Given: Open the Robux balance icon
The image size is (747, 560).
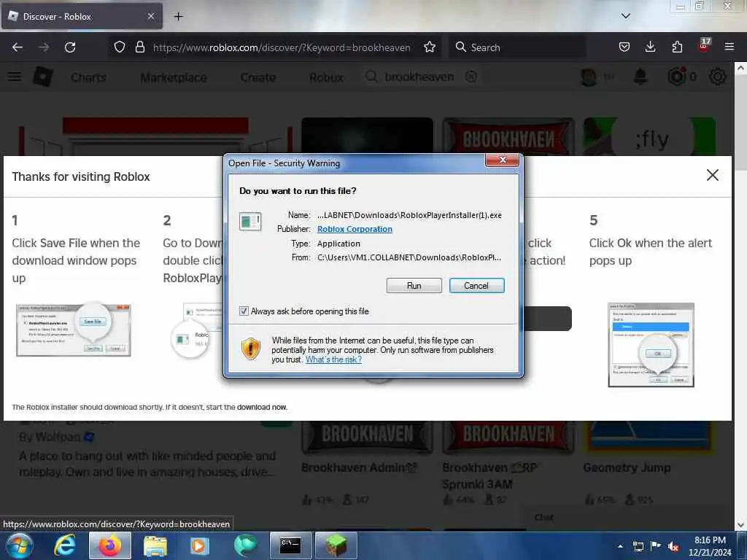Looking at the screenshot, I should pos(677,77).
